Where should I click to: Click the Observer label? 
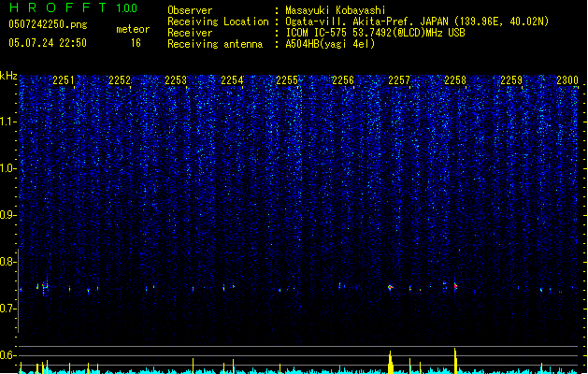190,10
